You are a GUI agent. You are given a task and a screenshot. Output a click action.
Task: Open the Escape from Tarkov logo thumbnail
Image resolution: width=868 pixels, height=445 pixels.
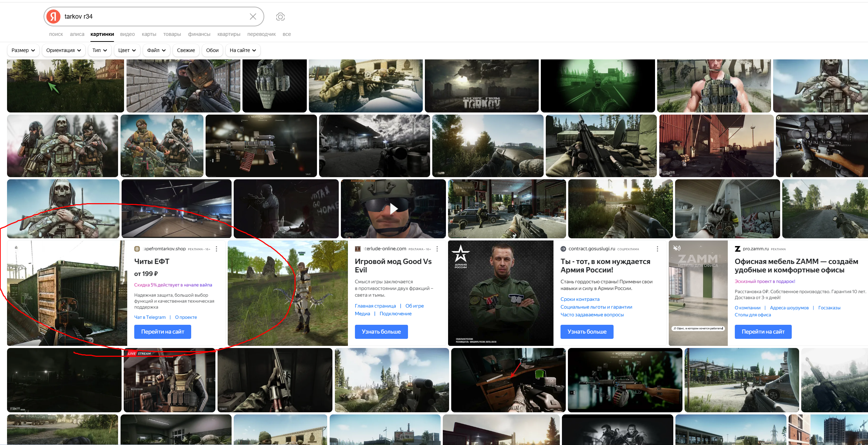(x=481, y=86)
